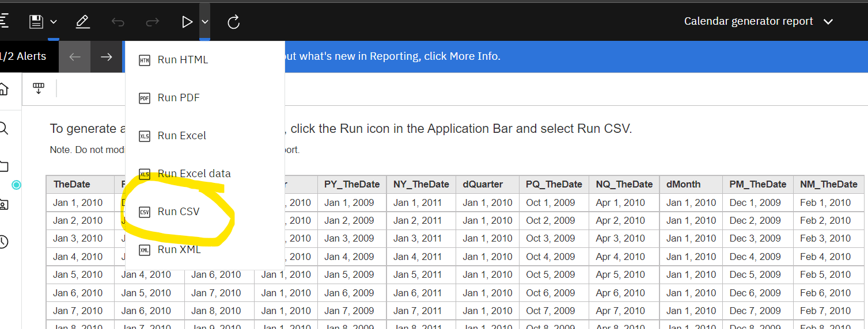The height and width of the screenshot is (329, 868).
Task: Click the TheDate column header
Action: 72,185
